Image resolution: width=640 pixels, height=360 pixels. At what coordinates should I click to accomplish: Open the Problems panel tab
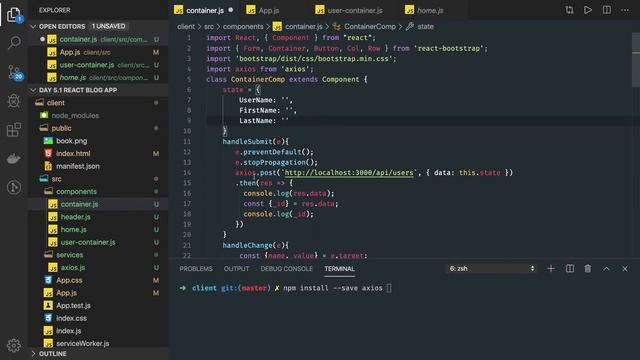point(196,269)
